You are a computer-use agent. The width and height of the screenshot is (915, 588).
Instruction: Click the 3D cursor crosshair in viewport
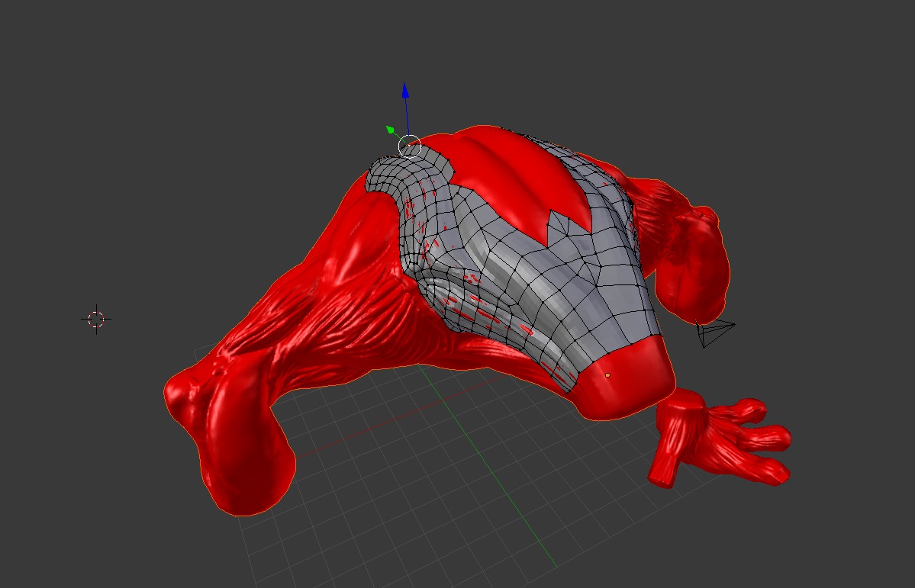click(x=95, y=319)
